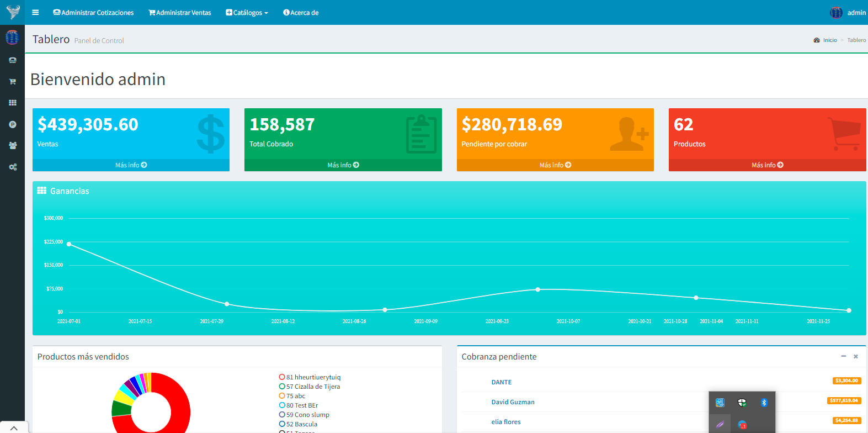Toggle the hamburger sidebar menu button
Image resolution: width=868 pixels, height=433 pixels.
[35, 12]
